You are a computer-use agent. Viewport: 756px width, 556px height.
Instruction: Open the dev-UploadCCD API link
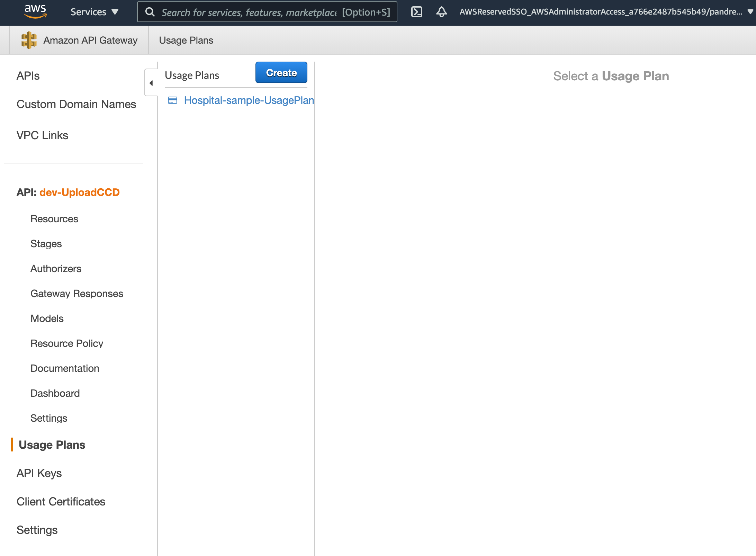coord(80,192)
